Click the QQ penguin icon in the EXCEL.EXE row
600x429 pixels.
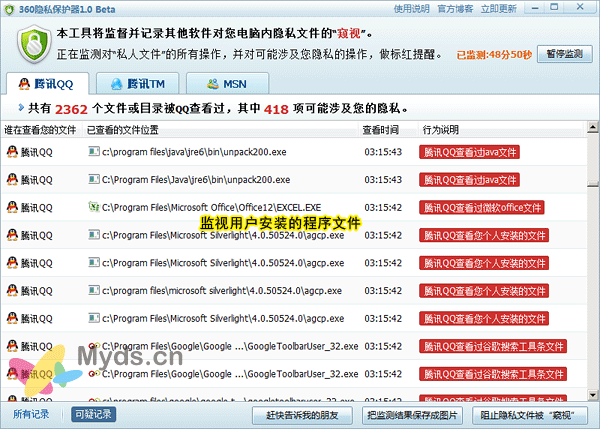point(12,207)
